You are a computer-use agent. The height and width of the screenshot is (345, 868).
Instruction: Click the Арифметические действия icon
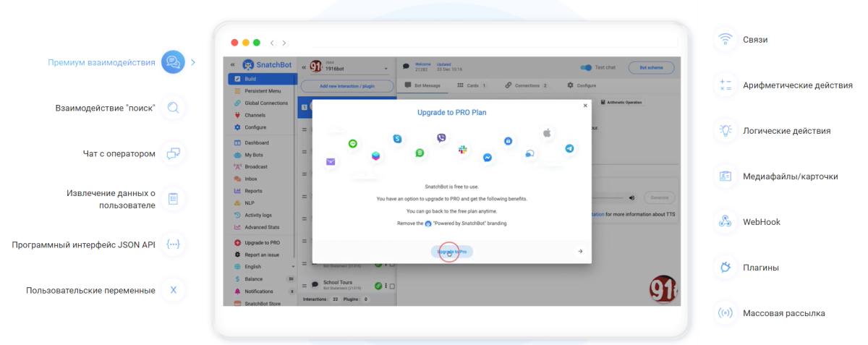pos(725,85)
